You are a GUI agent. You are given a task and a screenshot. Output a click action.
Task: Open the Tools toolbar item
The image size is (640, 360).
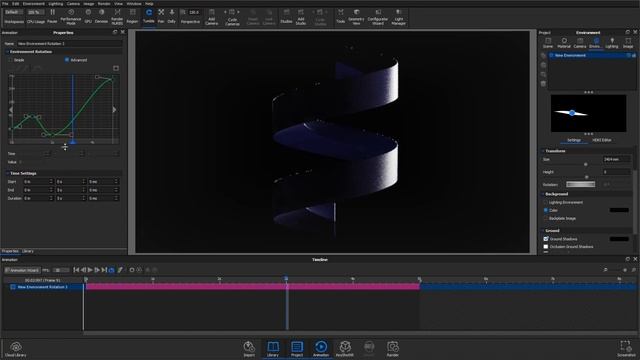(x=340, y=16)
